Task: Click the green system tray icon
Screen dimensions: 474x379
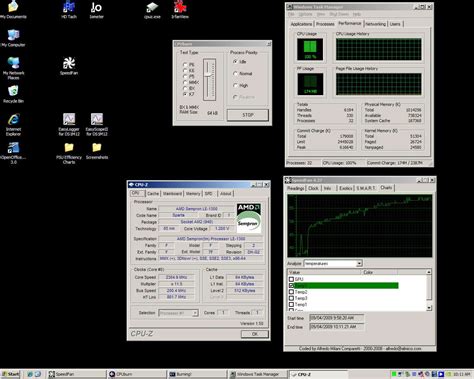Action: click(394, 374)
